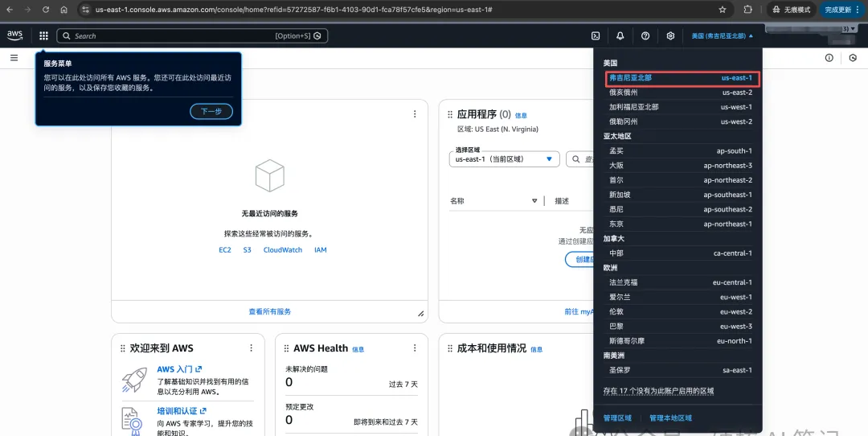Select region 巴黎 eu-west-3
Viewport: 868px width, 436px height.
click(681, 327)
